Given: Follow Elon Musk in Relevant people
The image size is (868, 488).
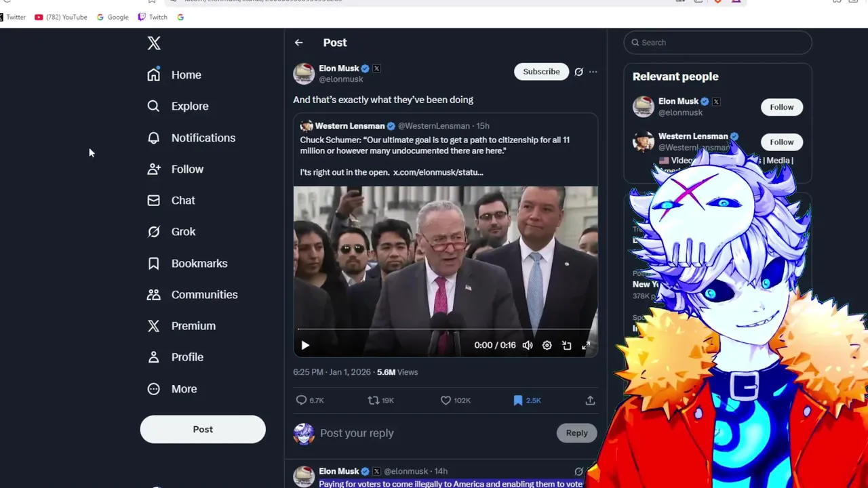Looking at the screenshot, I should pos(781,107).
